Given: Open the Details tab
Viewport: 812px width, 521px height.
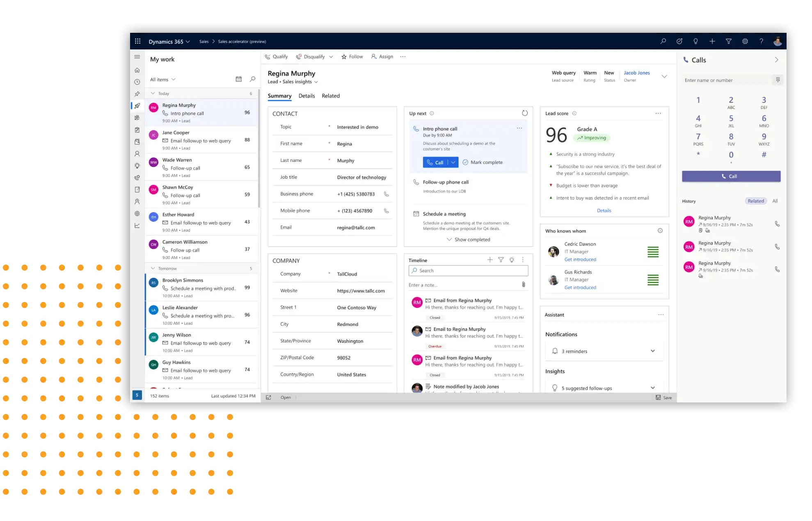Looking at the screenshot, I should click(307, 96).
